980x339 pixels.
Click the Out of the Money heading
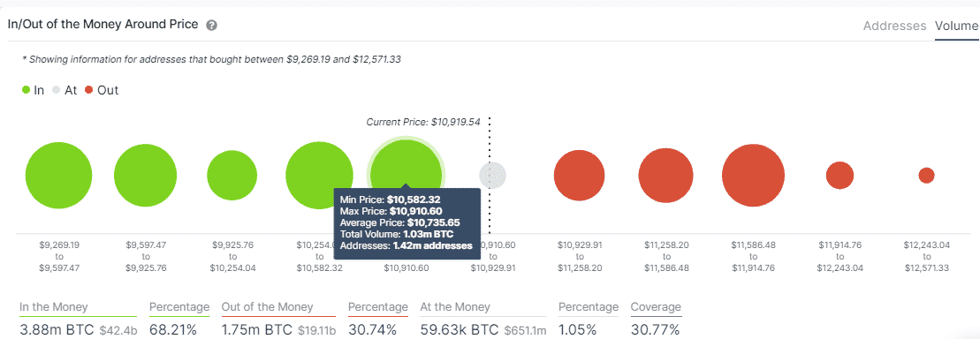click(268, 307)
